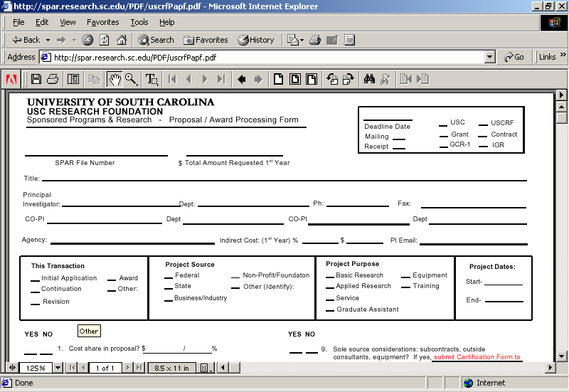Select the Text Select tool
The height and width of the screenshot is (392, 569).
point(151,79)
